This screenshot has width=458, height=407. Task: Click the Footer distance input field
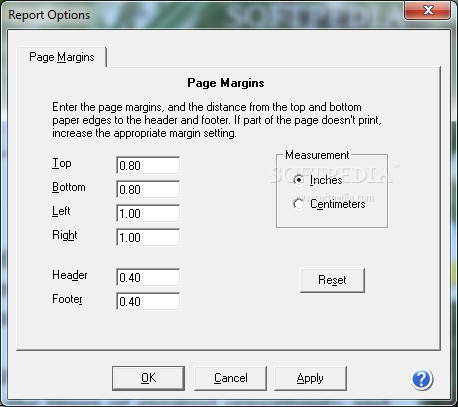(148, 301)
